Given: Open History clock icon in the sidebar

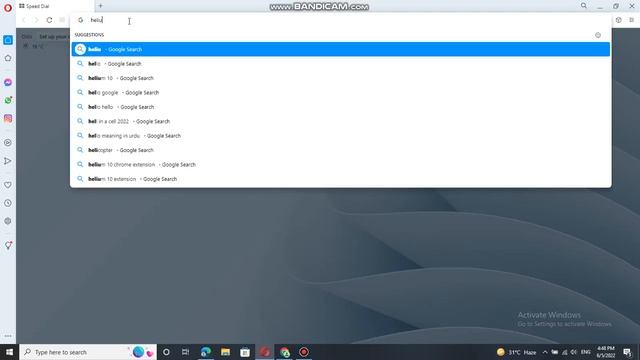Looking at the screenshot, I should [8, 203].
